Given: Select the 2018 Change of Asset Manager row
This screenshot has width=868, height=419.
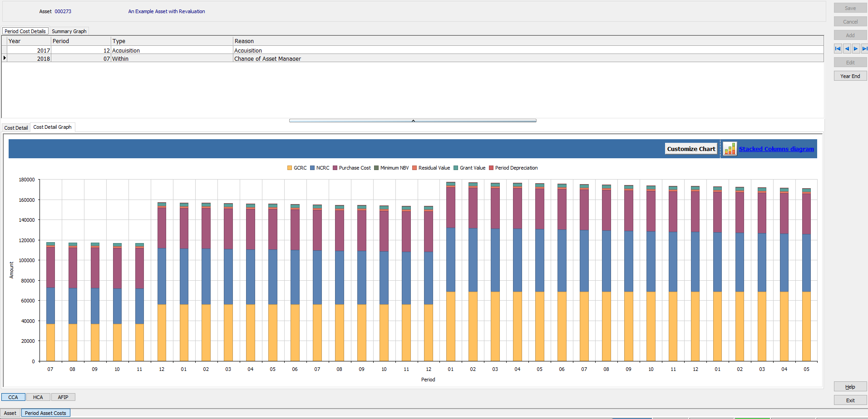Looking at the screenshot, I should (x=182, y=58).
